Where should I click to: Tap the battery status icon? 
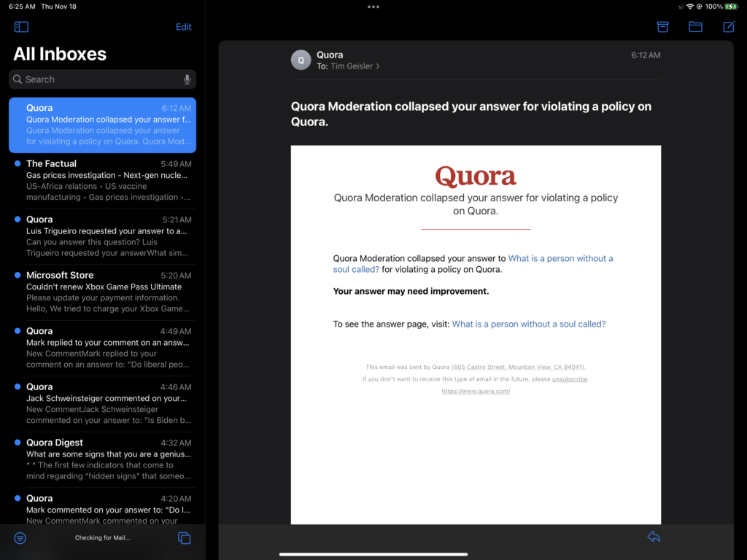coord(731,7)
